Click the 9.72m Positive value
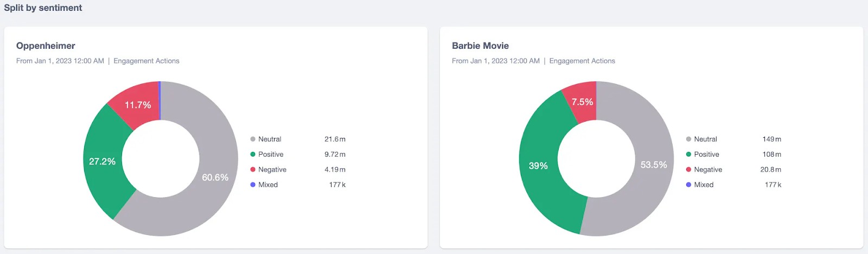Screen dimensions: 868x254 [335, 155]
